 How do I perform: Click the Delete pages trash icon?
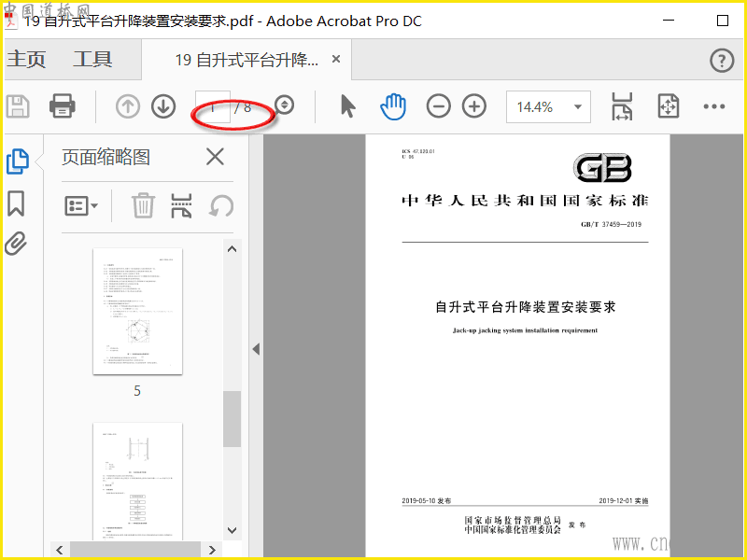pyautogui.click(x=143, y=205)
